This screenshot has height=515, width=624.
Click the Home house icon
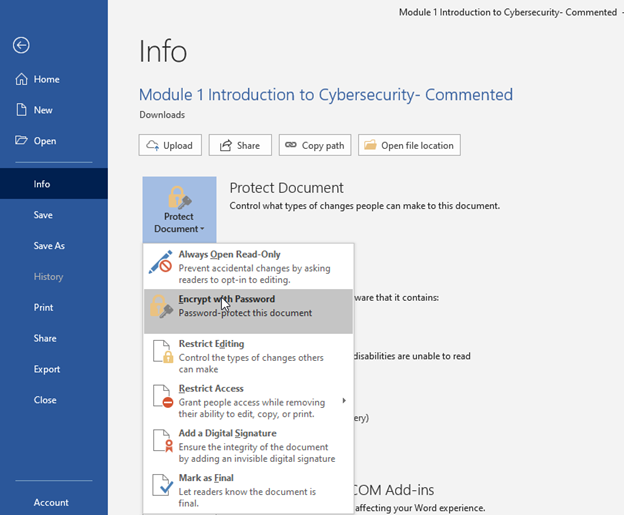click(21, 79)
